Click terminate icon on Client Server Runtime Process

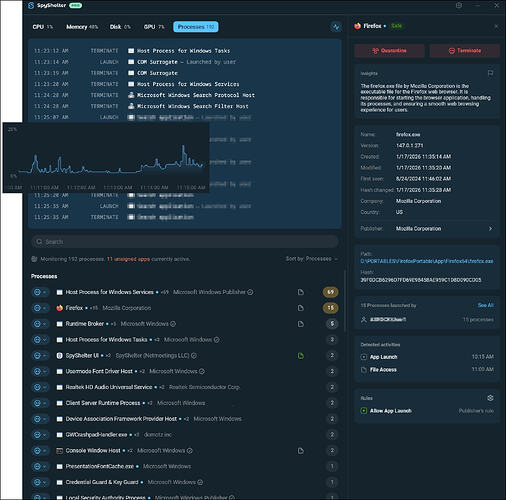(37, 403)
